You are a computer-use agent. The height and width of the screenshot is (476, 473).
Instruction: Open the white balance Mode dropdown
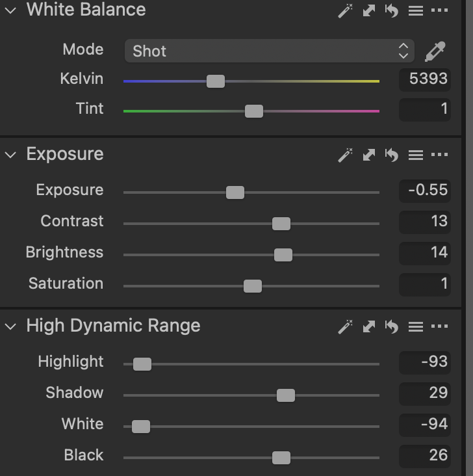point(269,51)
